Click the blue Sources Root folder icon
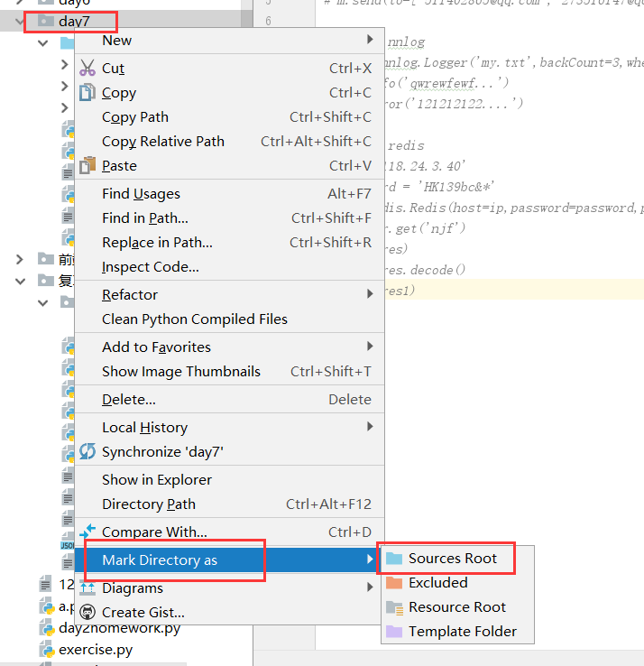Screen dimensions: 644x666 (394, 558)
